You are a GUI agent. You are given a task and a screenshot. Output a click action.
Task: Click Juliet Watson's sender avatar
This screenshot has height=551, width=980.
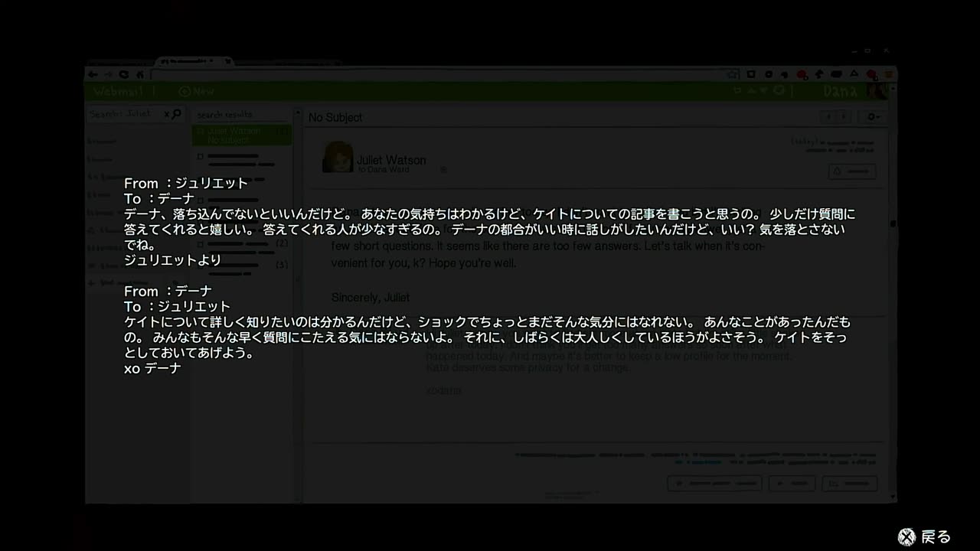(x=338, y=157)
